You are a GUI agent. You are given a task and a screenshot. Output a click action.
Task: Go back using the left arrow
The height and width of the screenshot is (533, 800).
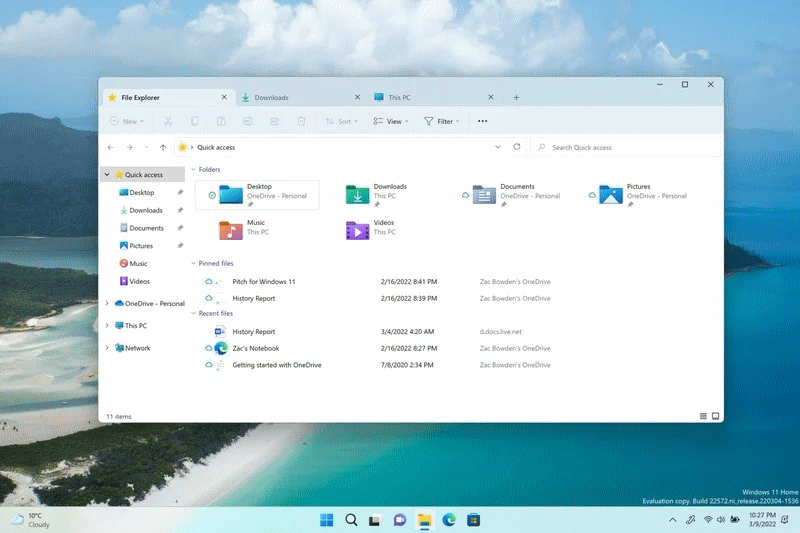pos(111,147)
